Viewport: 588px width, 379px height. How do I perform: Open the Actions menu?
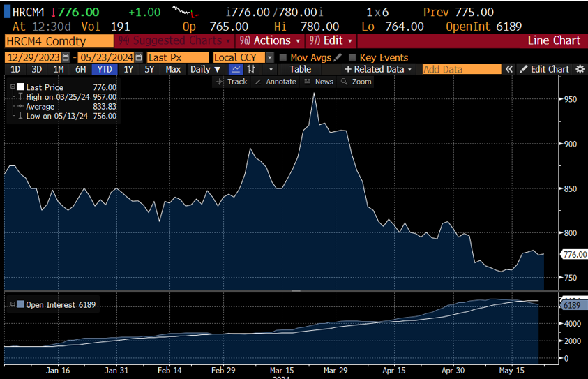coord(268,40)
